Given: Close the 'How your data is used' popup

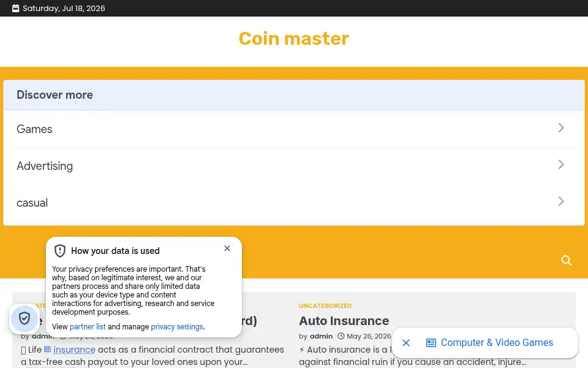Looking at the screenshot, I should click(227, 248).
